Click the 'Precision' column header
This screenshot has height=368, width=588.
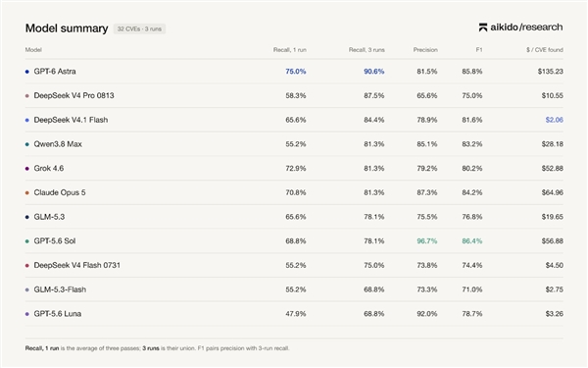click(425, 50)
